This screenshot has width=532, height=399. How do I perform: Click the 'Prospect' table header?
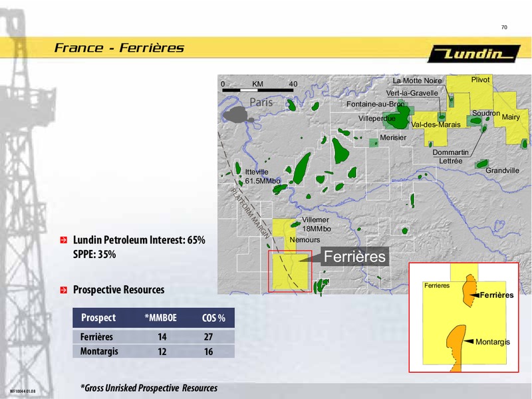(98, 318)
